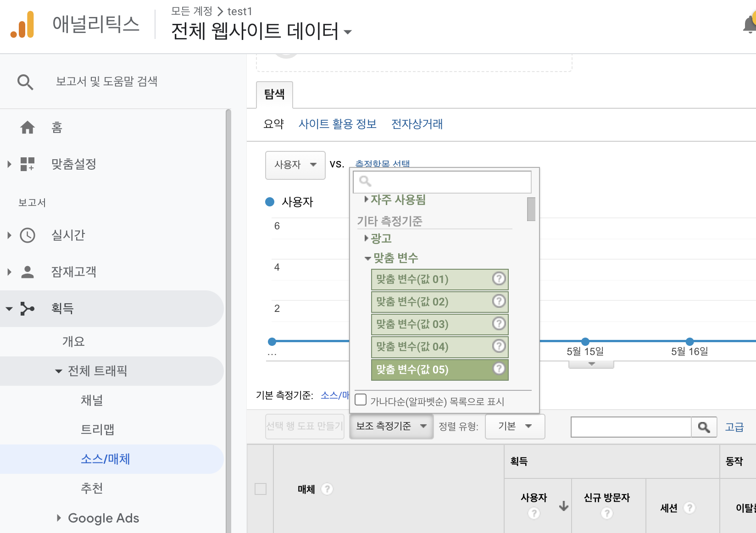Switch to the 사이트 활용 정보 tab

338,124
